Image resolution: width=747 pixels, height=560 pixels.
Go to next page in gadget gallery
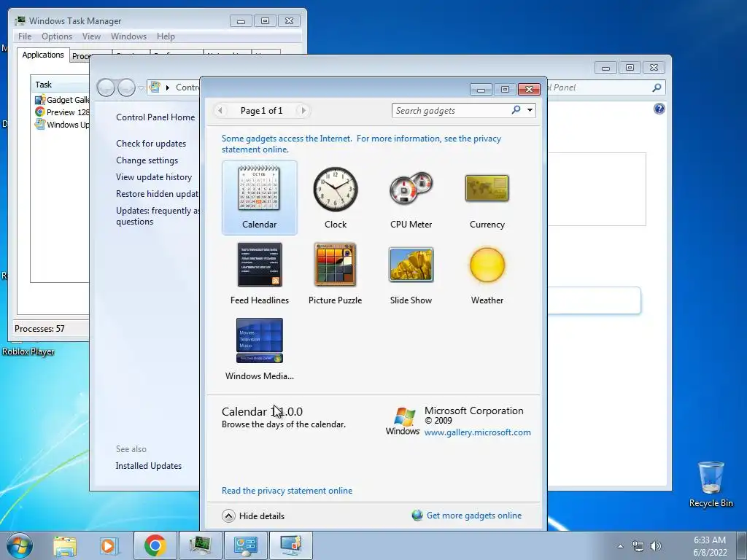pos(303,111)
